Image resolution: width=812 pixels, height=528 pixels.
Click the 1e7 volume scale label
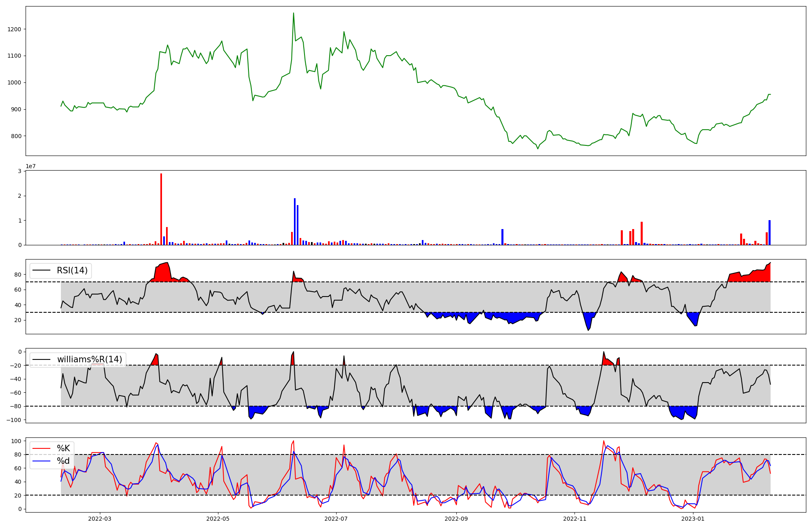click(x=31, y=167)
